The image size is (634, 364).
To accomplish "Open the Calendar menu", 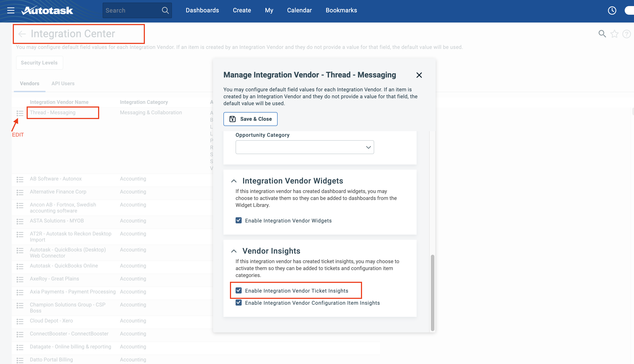I will (299, 10).
